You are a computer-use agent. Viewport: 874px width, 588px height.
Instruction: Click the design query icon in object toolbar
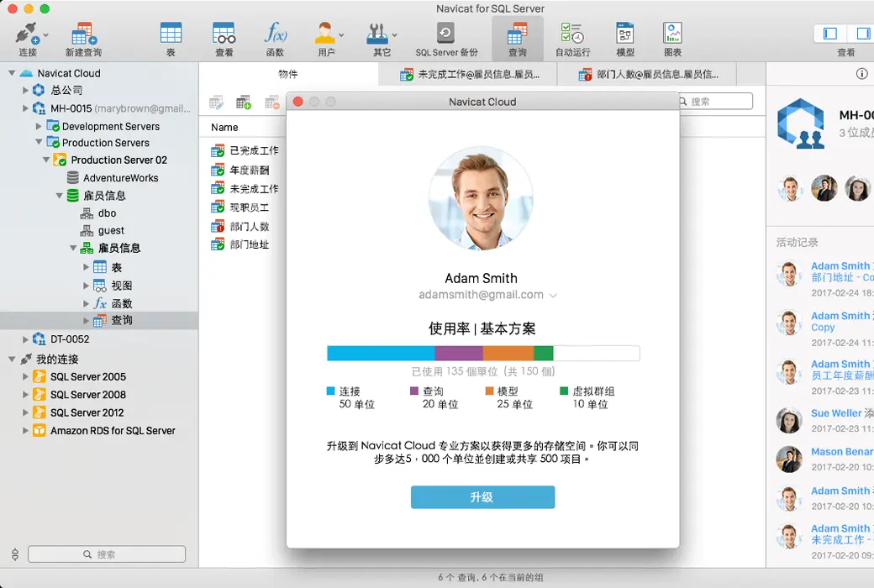point(216,102)
